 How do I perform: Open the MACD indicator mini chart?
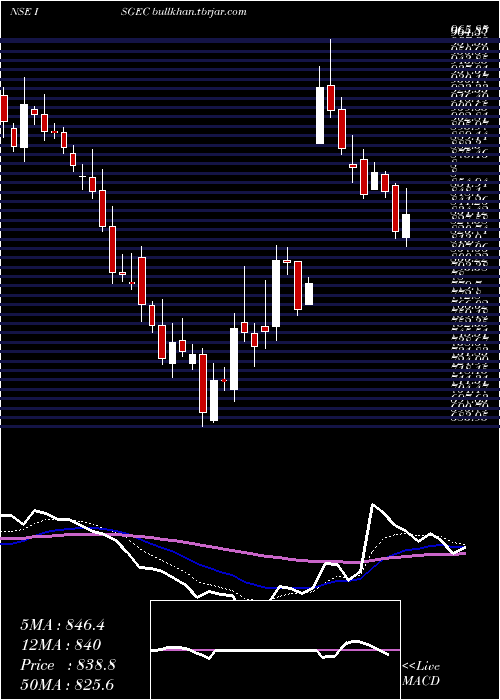pyautogui.click(x=275, y=650)
